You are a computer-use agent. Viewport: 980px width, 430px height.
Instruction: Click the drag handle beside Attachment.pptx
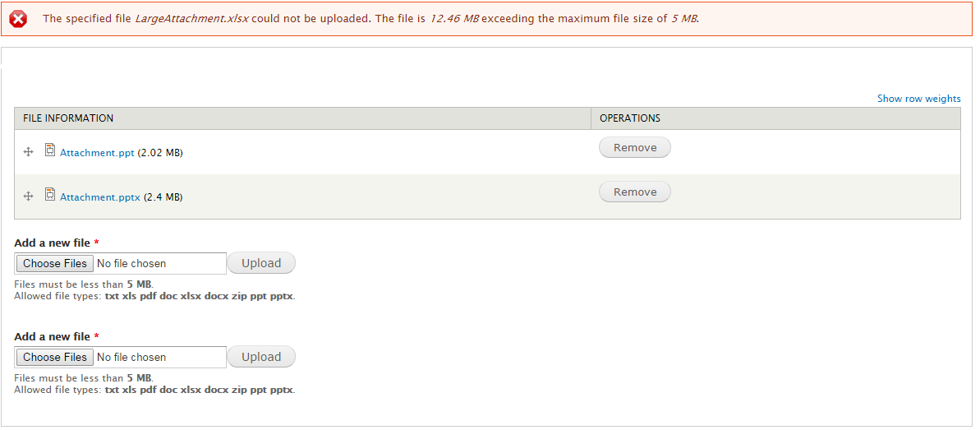[x=28, y=197]
